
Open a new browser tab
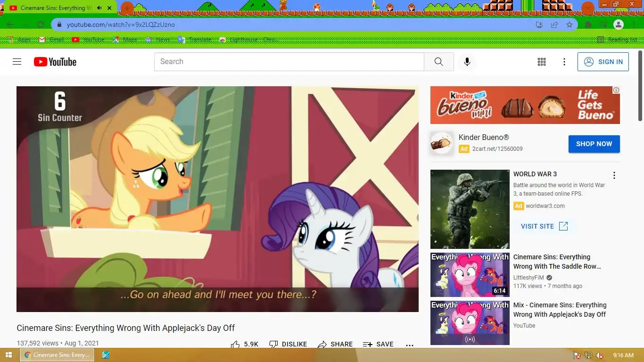[x=127, y=8]
